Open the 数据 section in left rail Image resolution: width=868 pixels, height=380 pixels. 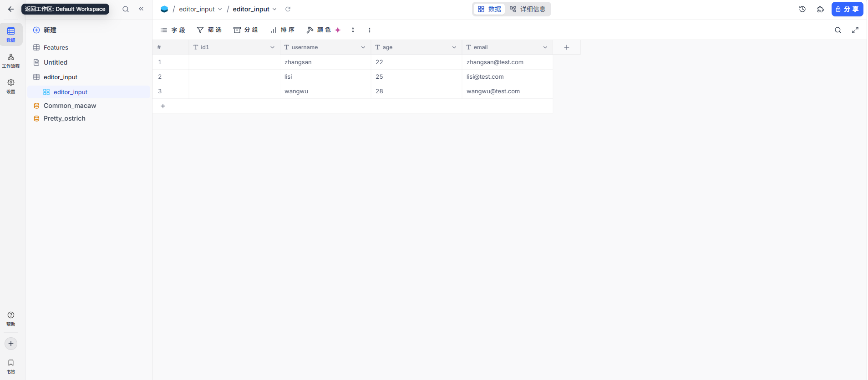11,35
